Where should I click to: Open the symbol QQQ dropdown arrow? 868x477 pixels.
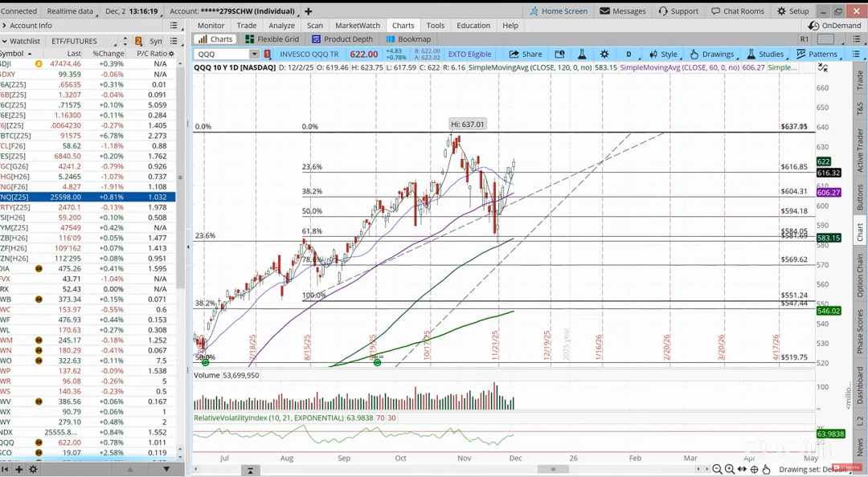254,55
